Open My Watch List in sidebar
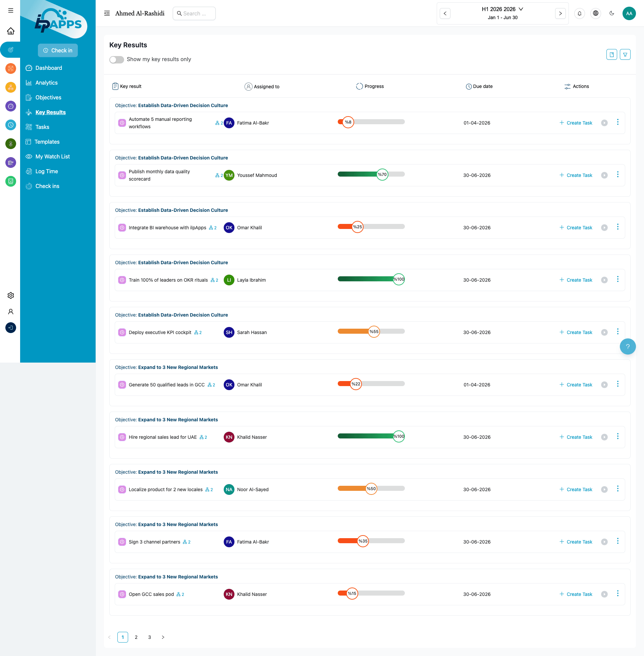This screenshot has height=656, width=644. pyautogui.click(x=52, y=156)
